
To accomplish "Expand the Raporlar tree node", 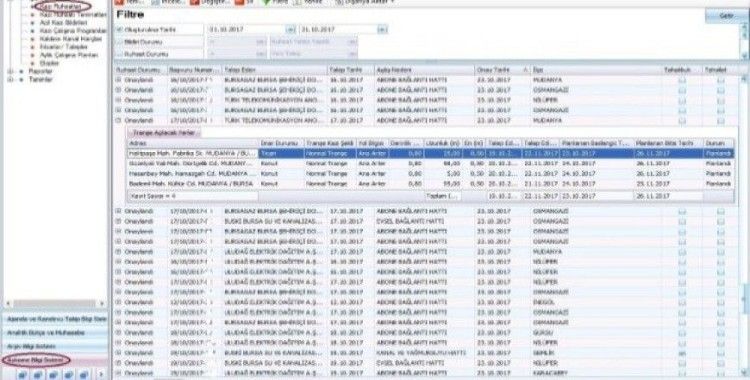I will point(11,71).
